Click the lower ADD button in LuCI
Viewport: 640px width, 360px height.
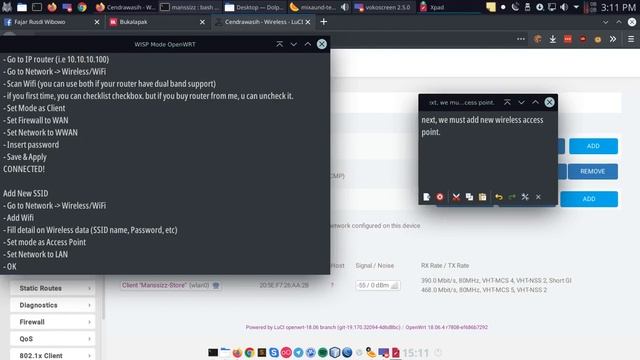tap(589, 199)
